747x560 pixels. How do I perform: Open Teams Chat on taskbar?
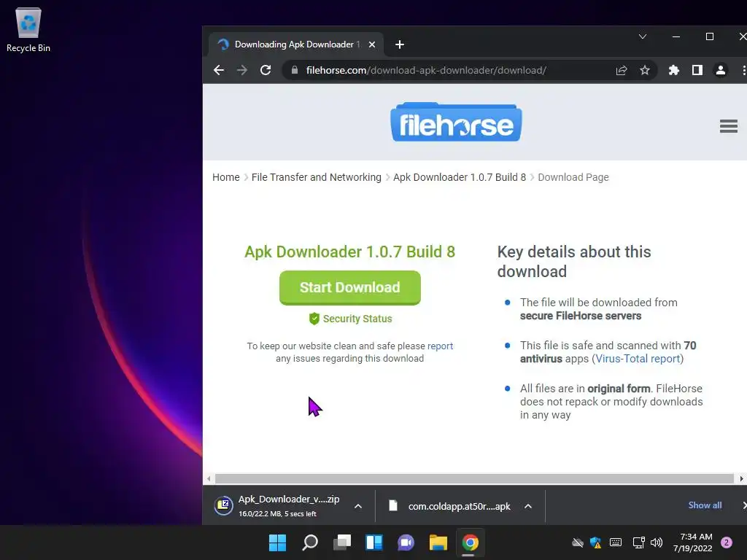coord(406,542)
